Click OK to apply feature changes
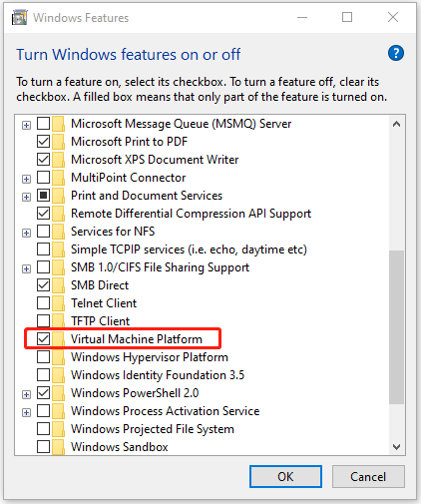Screen dimensions: 421x504 coord(285,477)
